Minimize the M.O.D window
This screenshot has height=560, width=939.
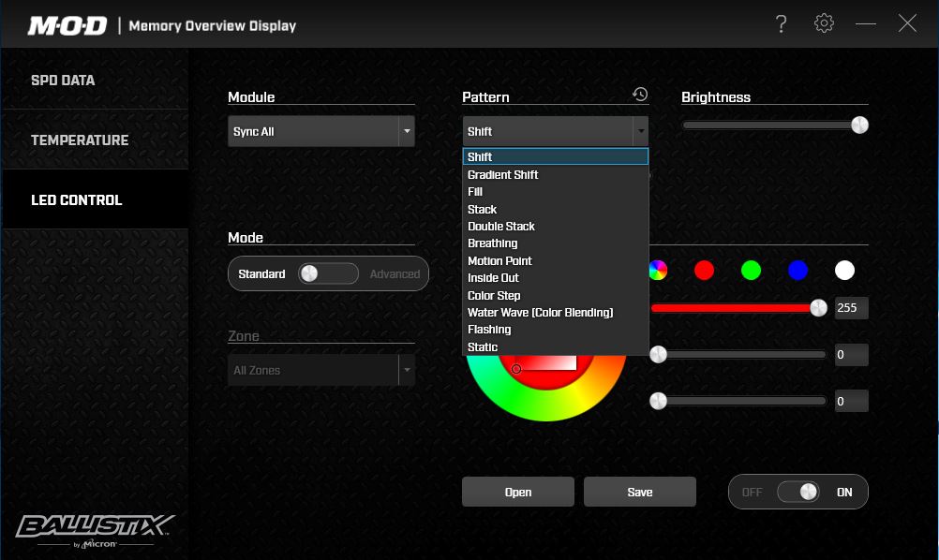[x=866, y=24]
